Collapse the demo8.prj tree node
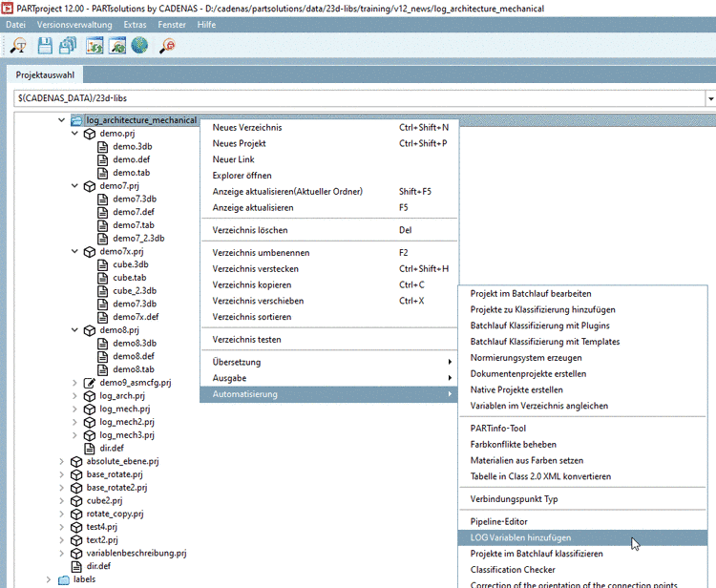The image size is (716, 588). (74, 329)
